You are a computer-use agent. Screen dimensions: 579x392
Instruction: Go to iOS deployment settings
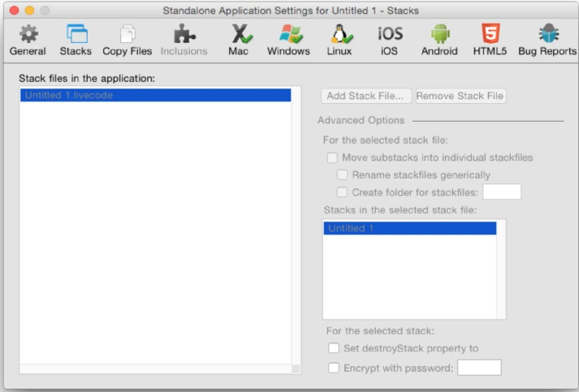[390, 41]
